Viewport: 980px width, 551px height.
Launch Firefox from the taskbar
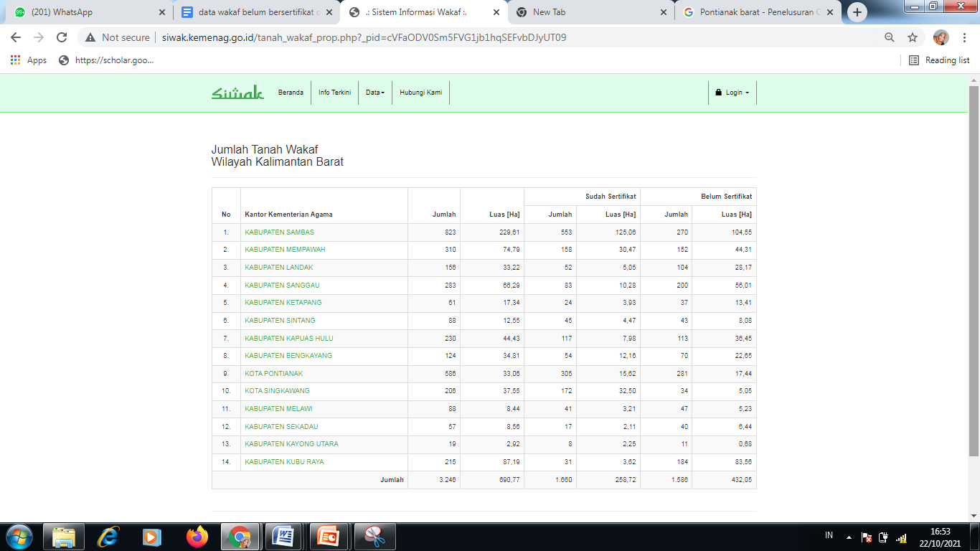[x=197, y=536]
